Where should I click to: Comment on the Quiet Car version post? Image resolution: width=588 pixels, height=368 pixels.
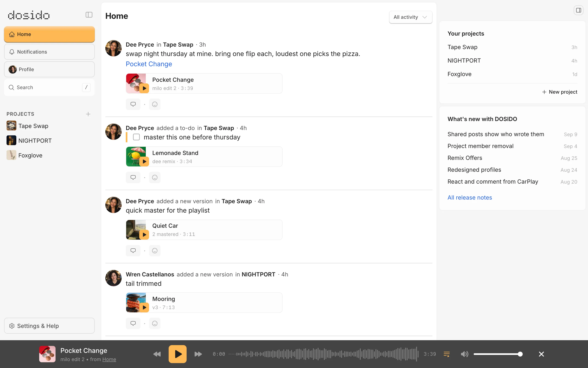pyautogui.click(x=133, y=250)
